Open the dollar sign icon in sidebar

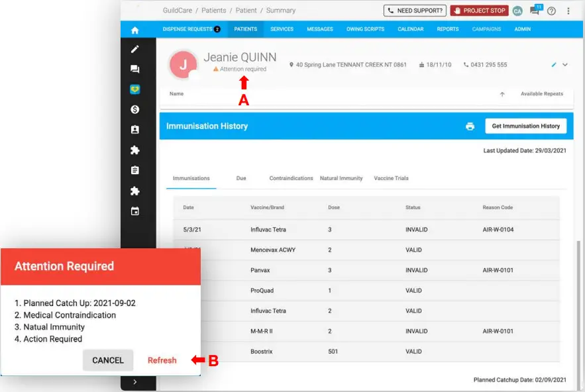coord(134,109)
